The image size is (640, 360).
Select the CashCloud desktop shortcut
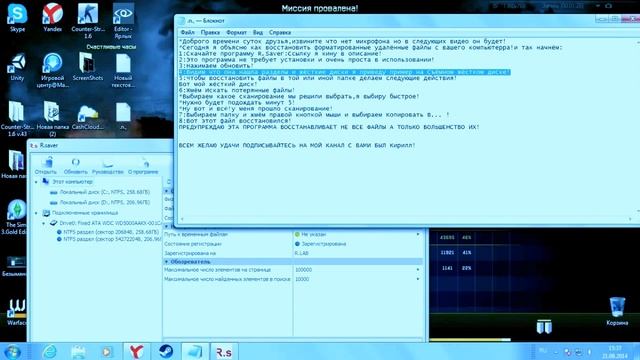click(87, 116)
